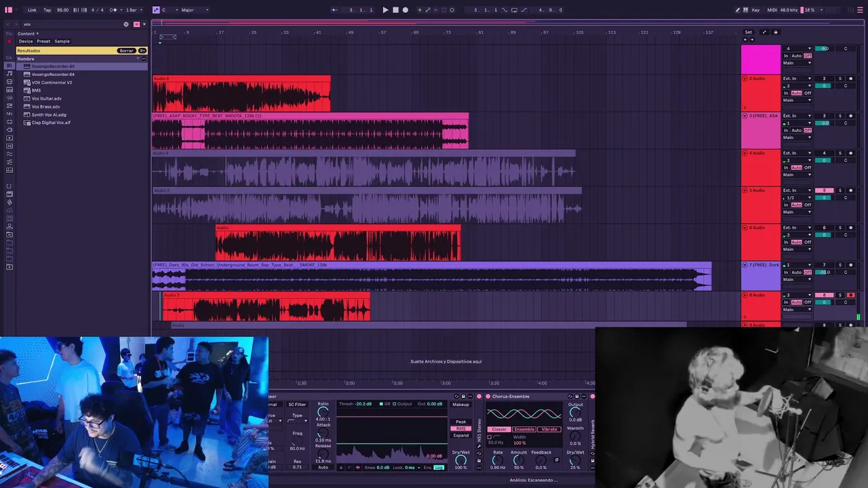Adjust 2 Audio track volume slider
Image resolution: width=868 pixels, height=488 pixels.
coord(823,86)
